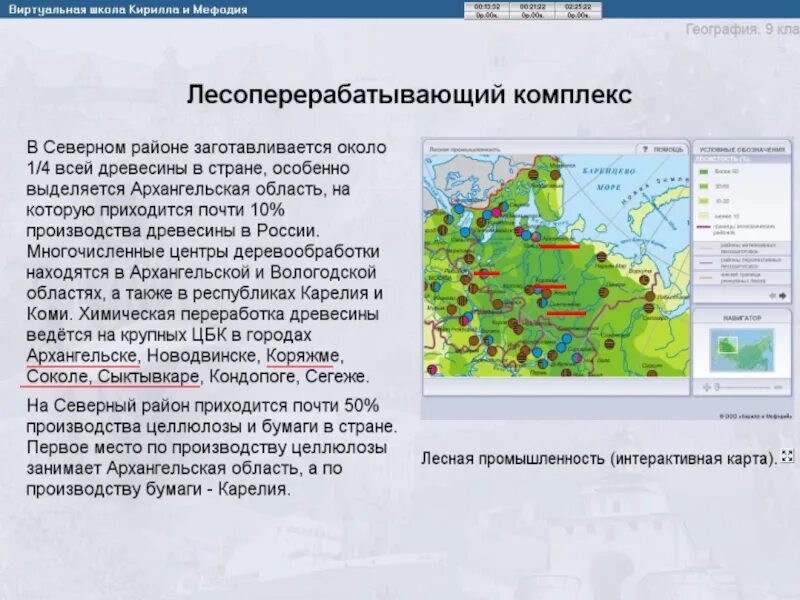Click the 'НАВИГАТОР' panel header
This screenshot has width=800, height=600.
click(742, 318)
